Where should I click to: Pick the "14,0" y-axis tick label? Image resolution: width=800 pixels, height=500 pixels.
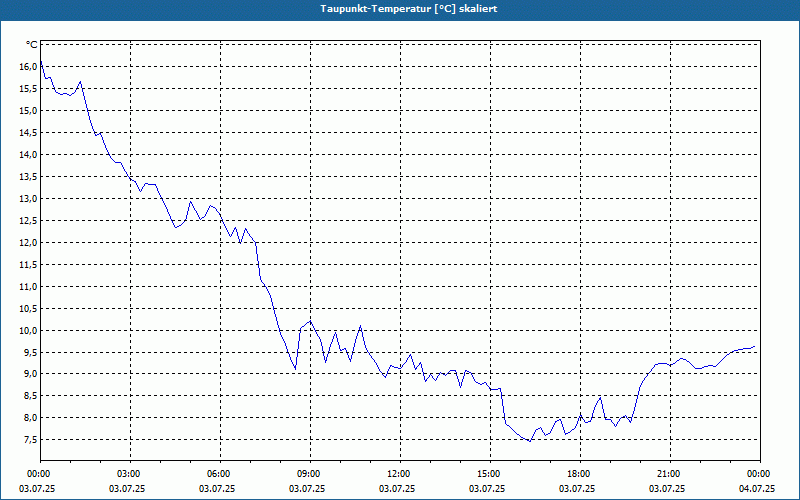tap(29, 155)
